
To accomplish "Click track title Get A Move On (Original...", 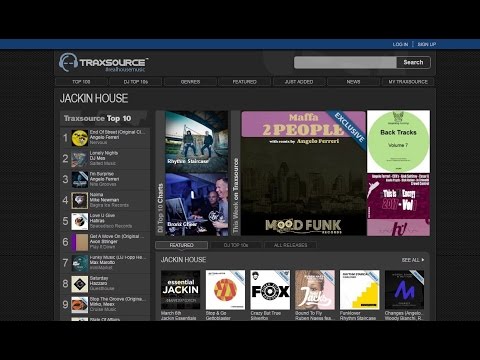I will click(x=117, y=236).
